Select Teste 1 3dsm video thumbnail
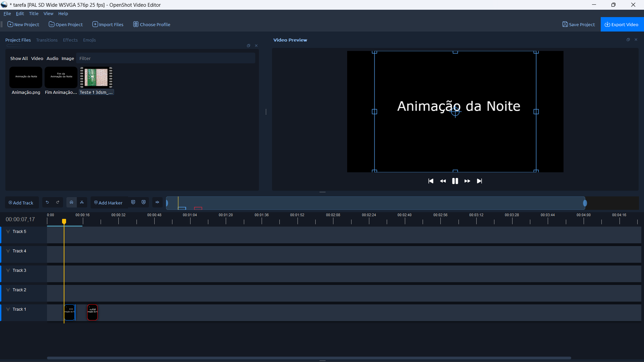 tap(96, 77)
